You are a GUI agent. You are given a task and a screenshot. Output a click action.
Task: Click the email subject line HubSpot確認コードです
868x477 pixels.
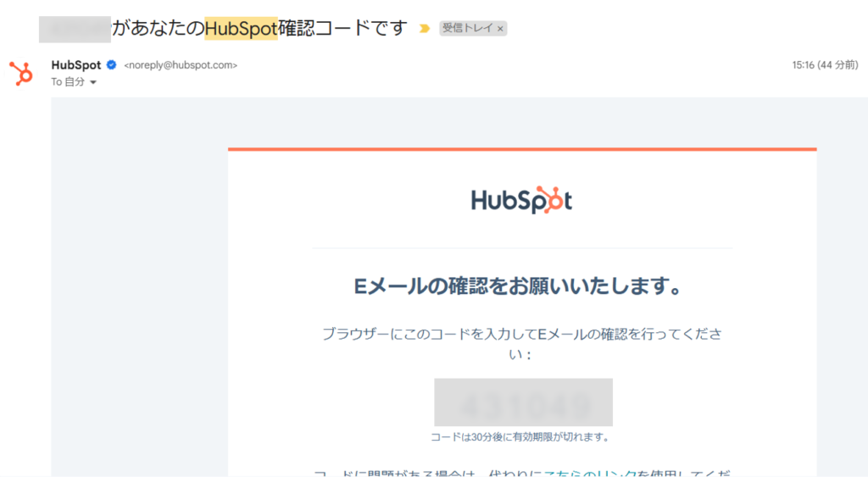tap(306, 28)
